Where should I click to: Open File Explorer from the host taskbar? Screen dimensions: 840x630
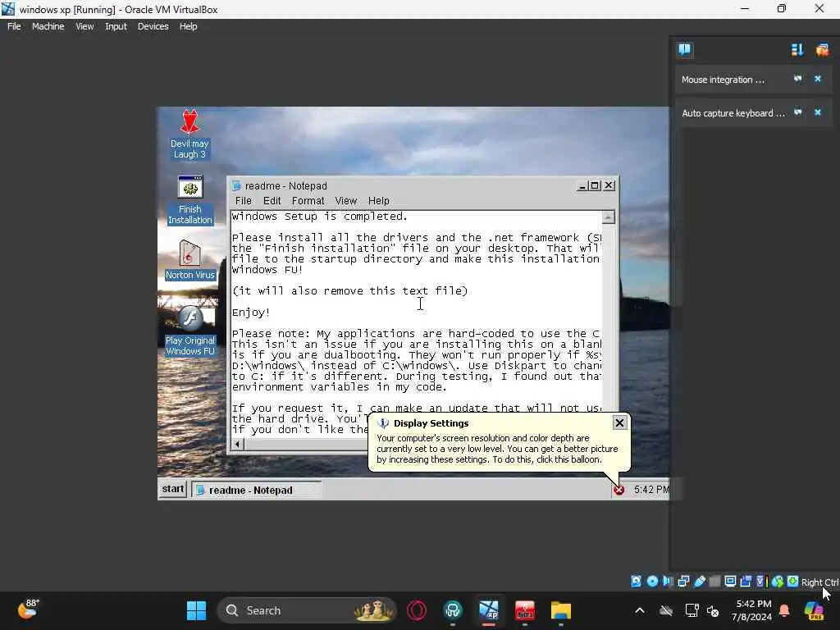[x=561, y=610]
